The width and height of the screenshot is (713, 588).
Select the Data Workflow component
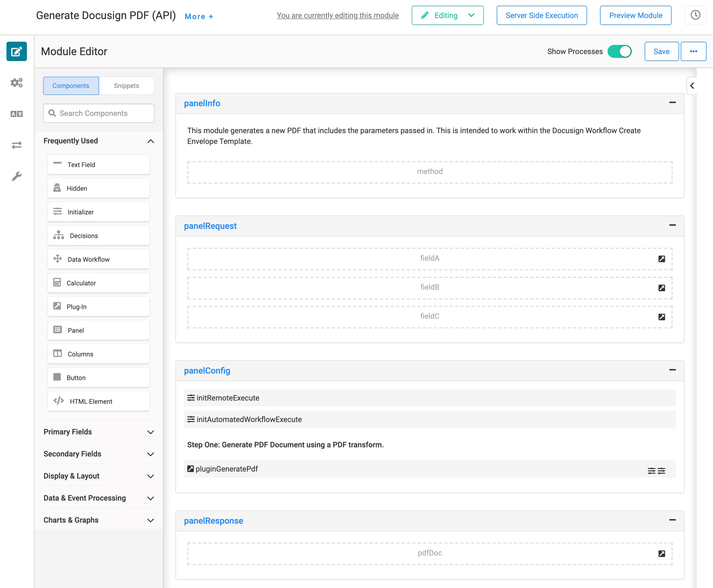pyautogui.click(x=98, y=260)
